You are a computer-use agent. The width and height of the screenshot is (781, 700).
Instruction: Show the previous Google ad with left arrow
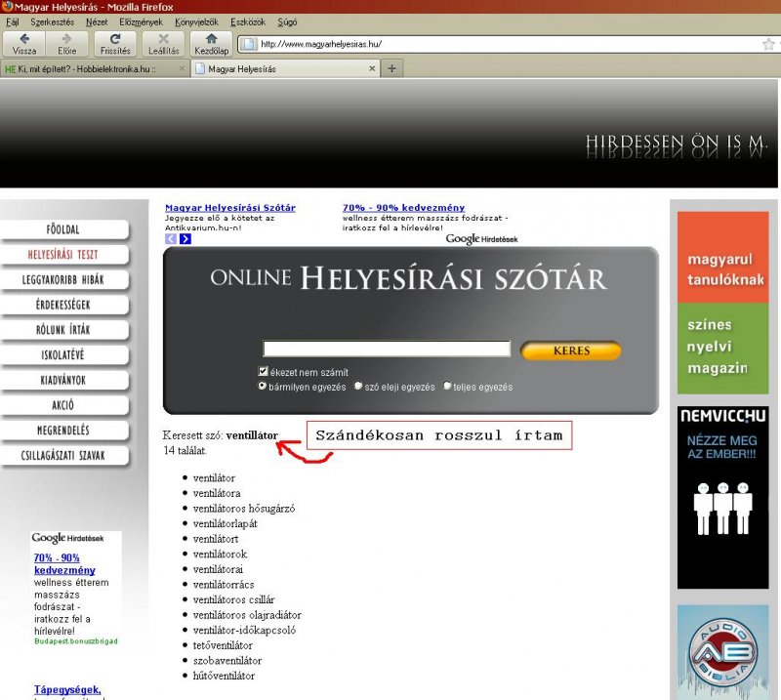[x=170, y=238]
